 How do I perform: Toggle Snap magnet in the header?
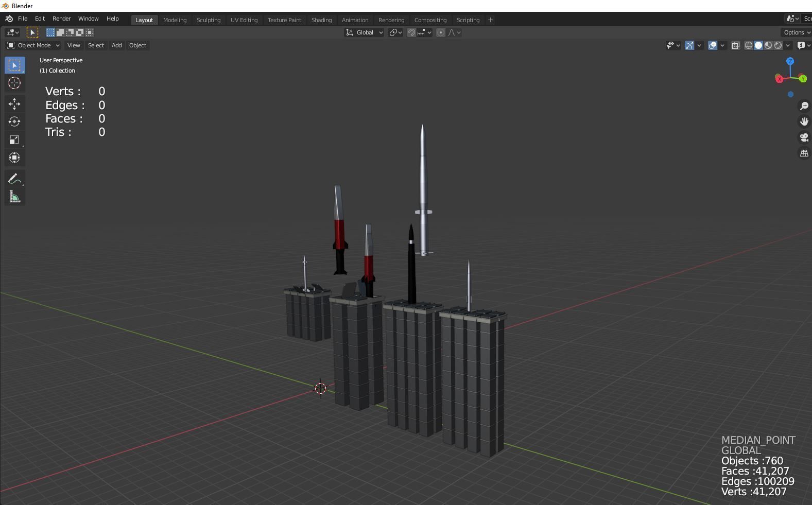pos(411,32)
